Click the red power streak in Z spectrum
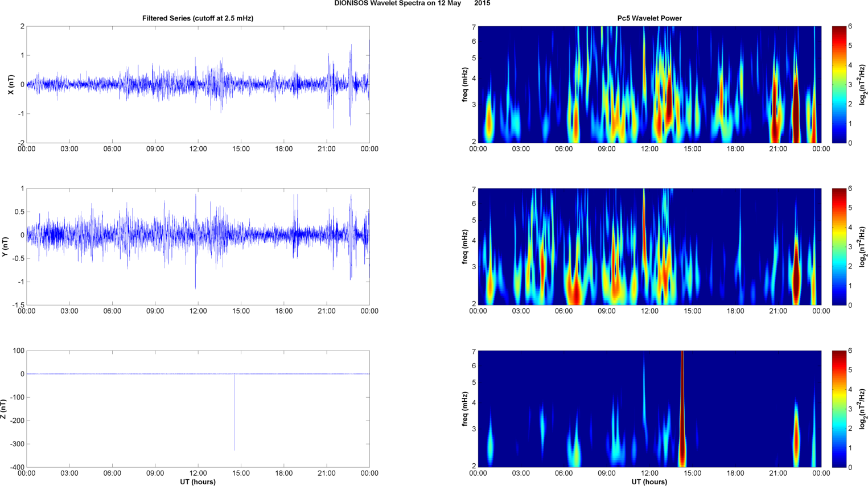Screen dimensions: 868x486 (682, 409)
